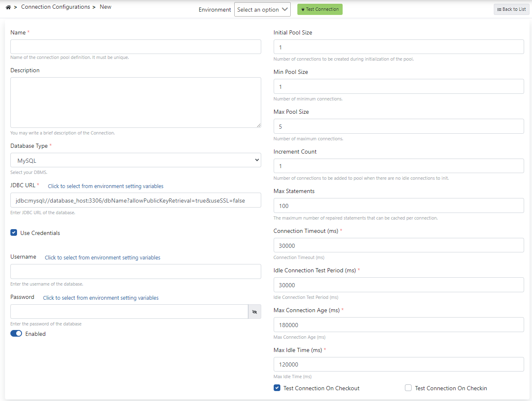This screenshot has width=532, height=401.
Task: Select JDBC URL from environment variables link
Action: (105, 186)
